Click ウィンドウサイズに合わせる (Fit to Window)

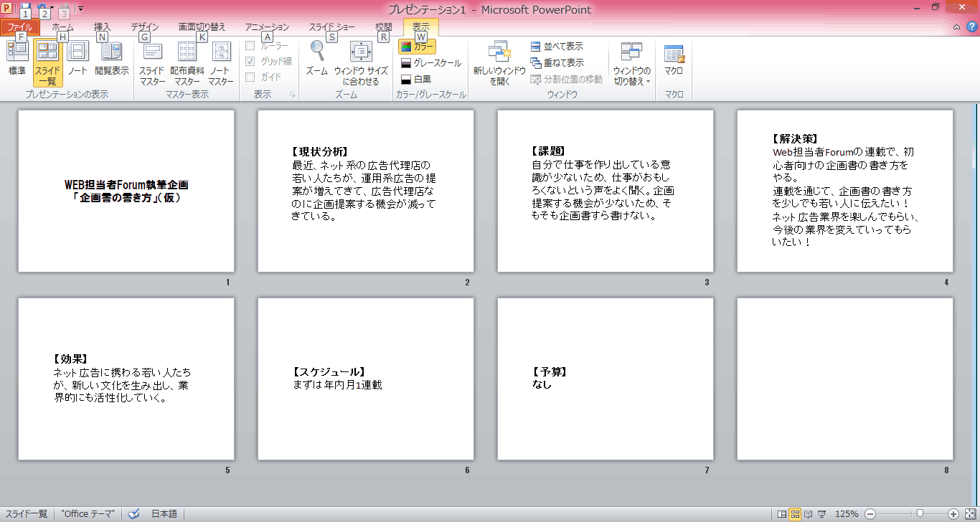click(x=362, y=61)
